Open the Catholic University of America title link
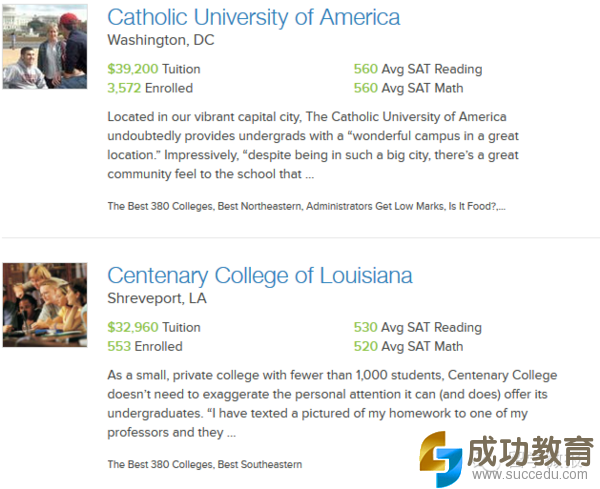Screen dimensions: 600x489 point(253,17)
